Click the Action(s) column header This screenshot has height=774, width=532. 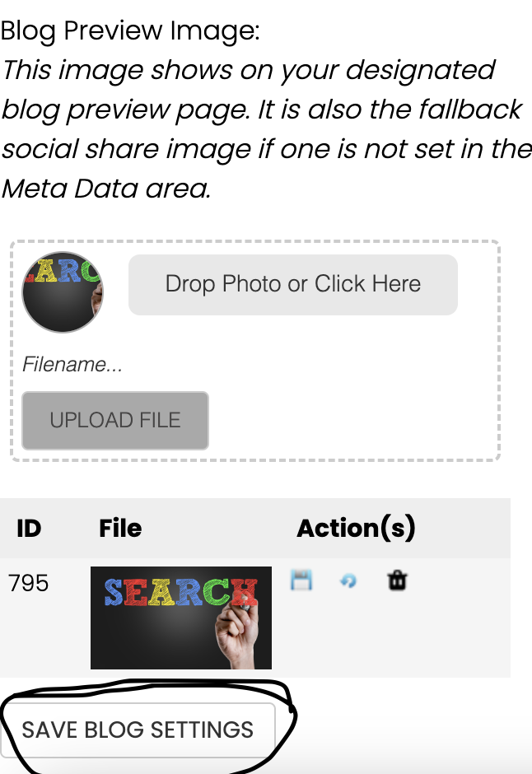click(356, 529)
